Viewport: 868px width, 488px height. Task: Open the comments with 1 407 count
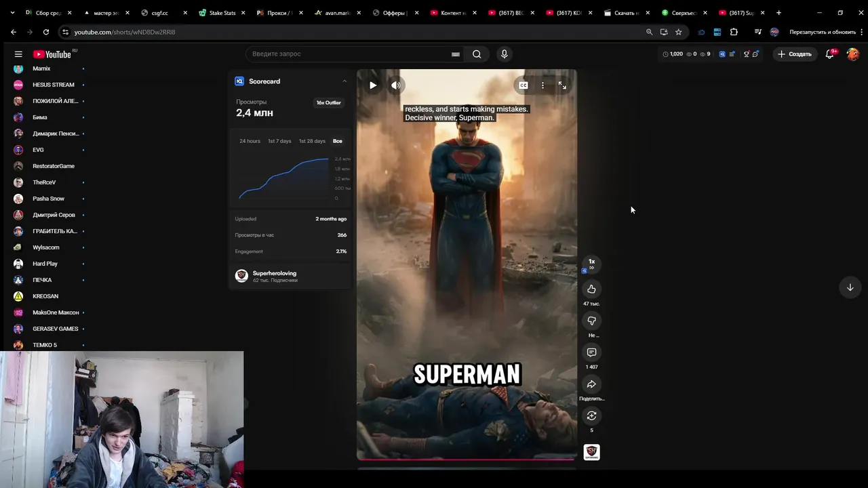coord(591,352)
